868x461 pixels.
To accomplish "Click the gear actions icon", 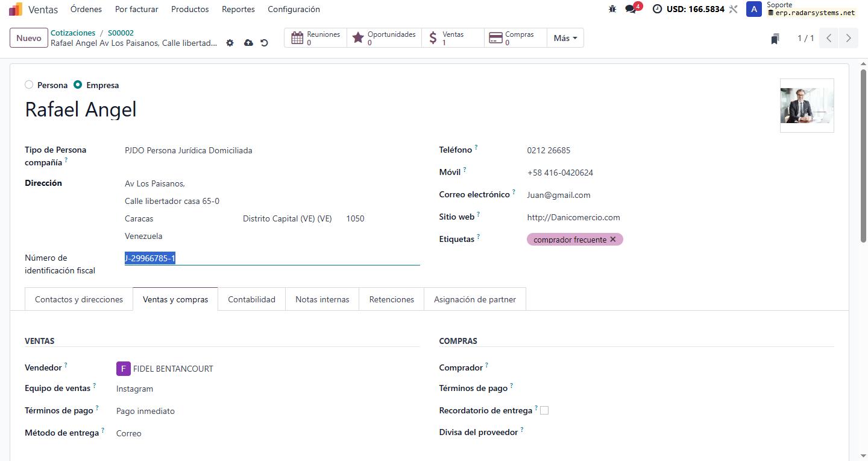I will [x=230, y=43].
